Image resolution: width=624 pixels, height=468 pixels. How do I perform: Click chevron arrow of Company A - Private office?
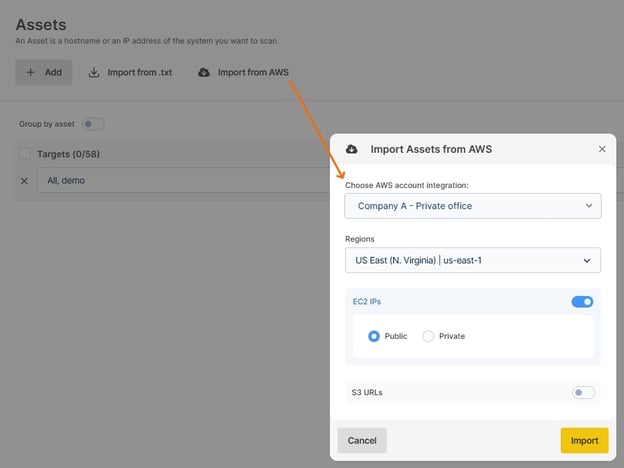[588, 206]
